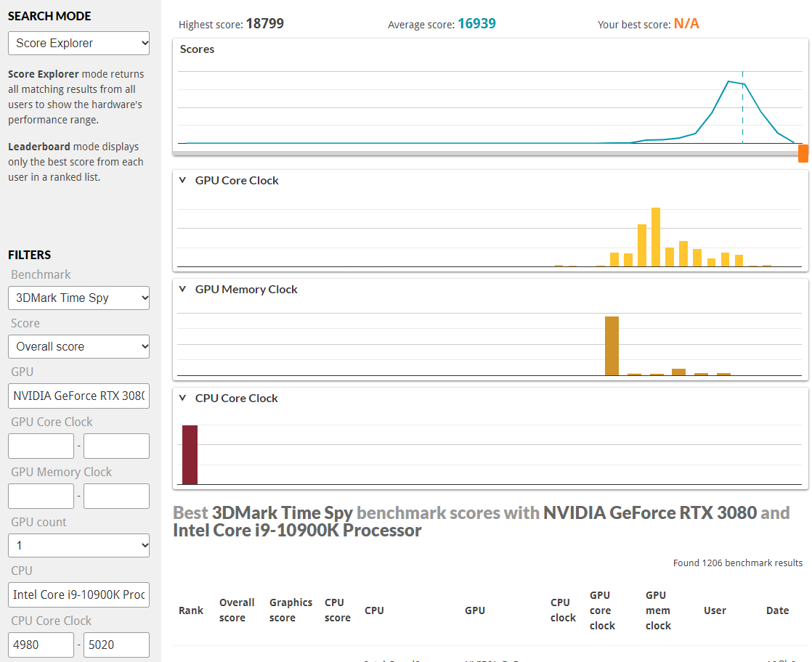Click the Scores chart title

tap(197, 49)
